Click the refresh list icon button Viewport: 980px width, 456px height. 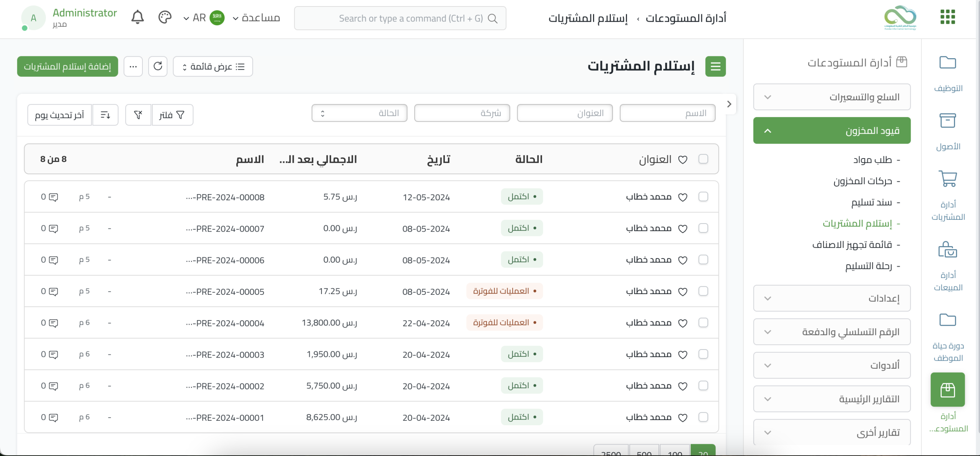tap(158, 66)
